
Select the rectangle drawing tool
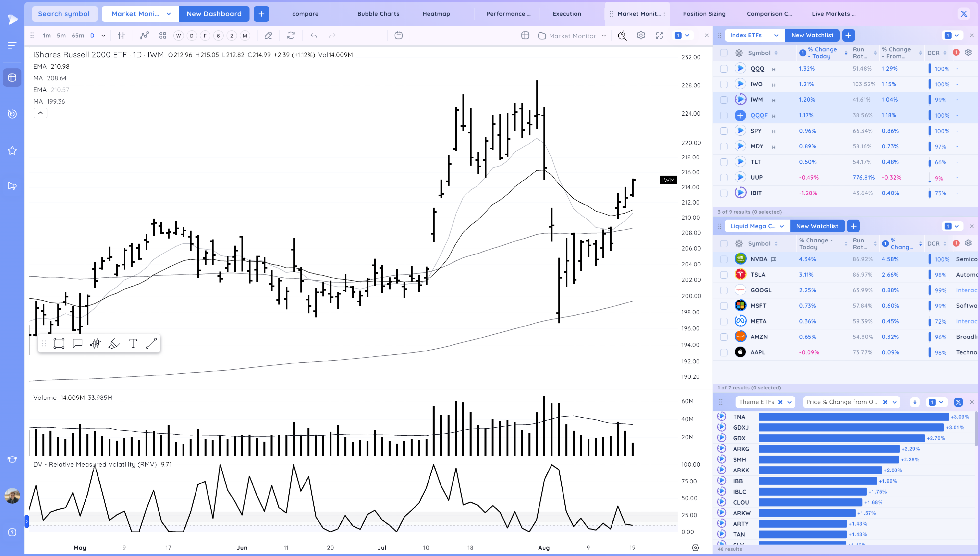click(59, 343)
